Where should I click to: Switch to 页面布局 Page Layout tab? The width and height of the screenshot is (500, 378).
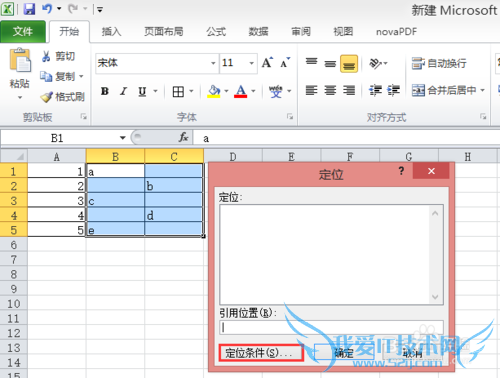click(164, 32)
